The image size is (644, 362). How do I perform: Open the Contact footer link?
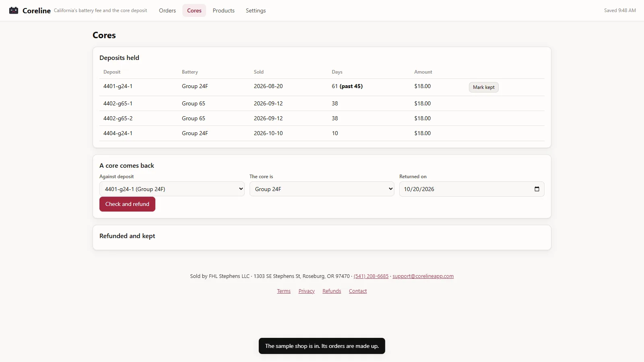358,291
